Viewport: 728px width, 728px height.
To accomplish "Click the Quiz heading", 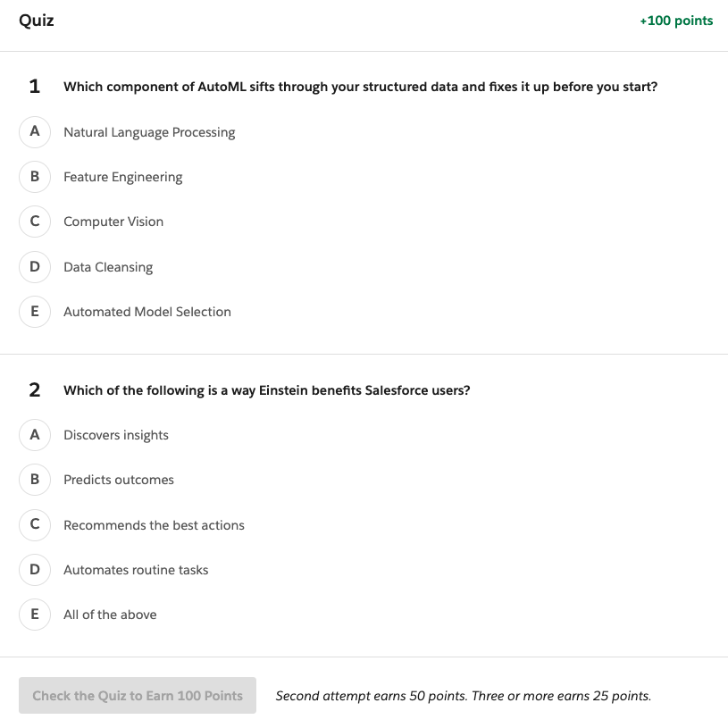I will point(37,20).
